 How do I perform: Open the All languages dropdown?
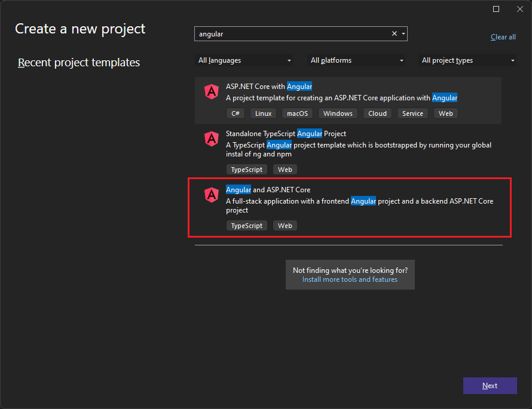pyautogui.click(x=244, y=60)
